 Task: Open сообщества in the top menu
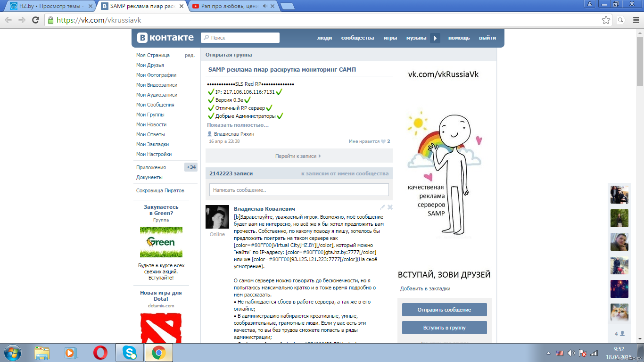(x=357, y=38)
